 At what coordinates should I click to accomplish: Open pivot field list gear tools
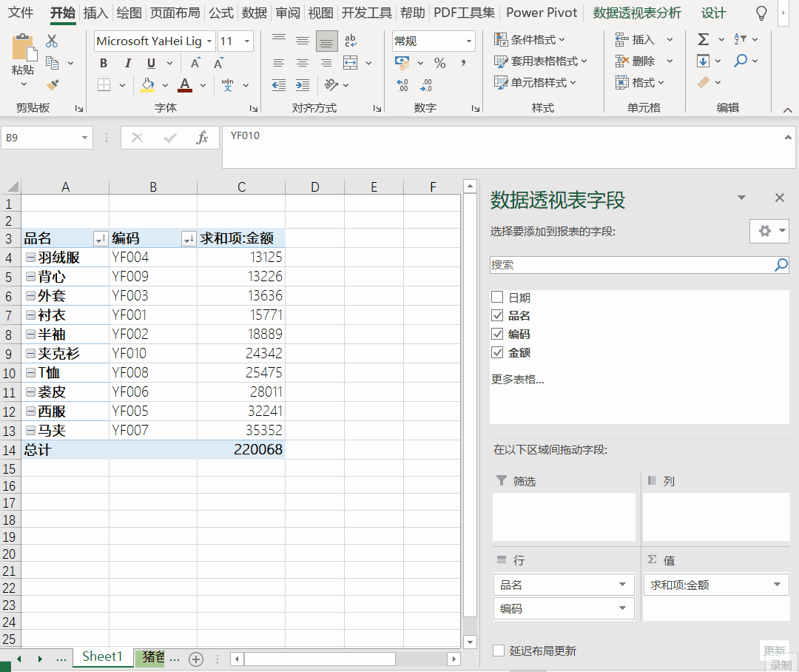tap(769, 232)
